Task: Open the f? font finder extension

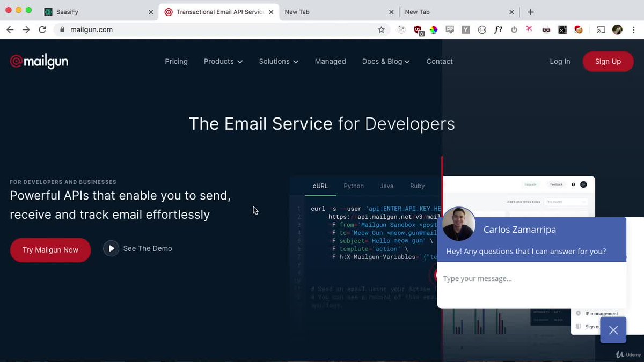Action: pos(498,30)
